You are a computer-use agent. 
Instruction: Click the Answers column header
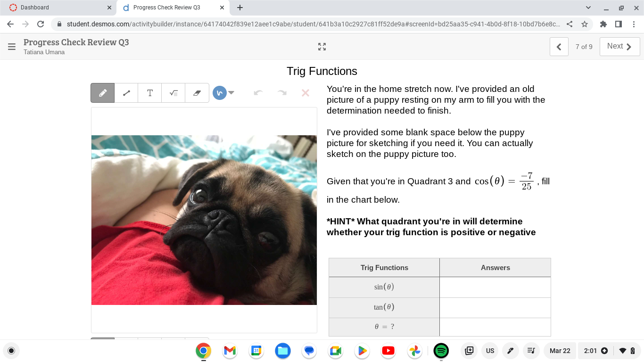495,268
